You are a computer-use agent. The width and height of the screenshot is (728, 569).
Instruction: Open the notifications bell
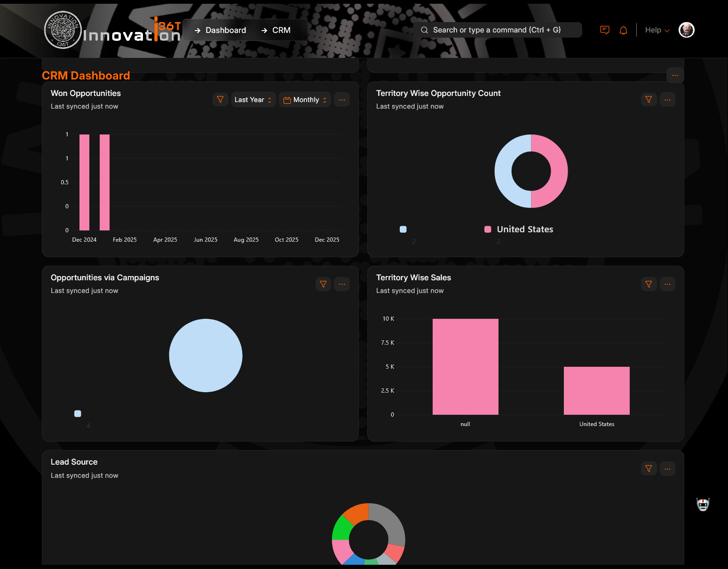click(623, 30)
